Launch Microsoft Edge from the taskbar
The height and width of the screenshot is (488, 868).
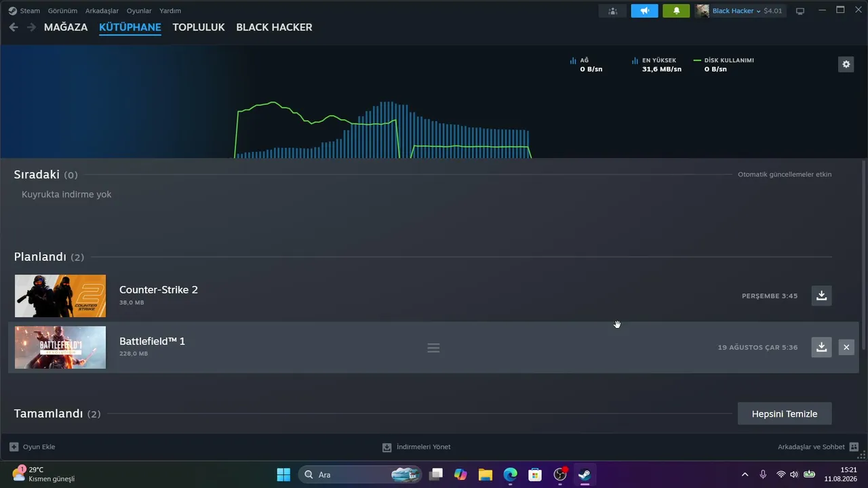pos(510,474)
